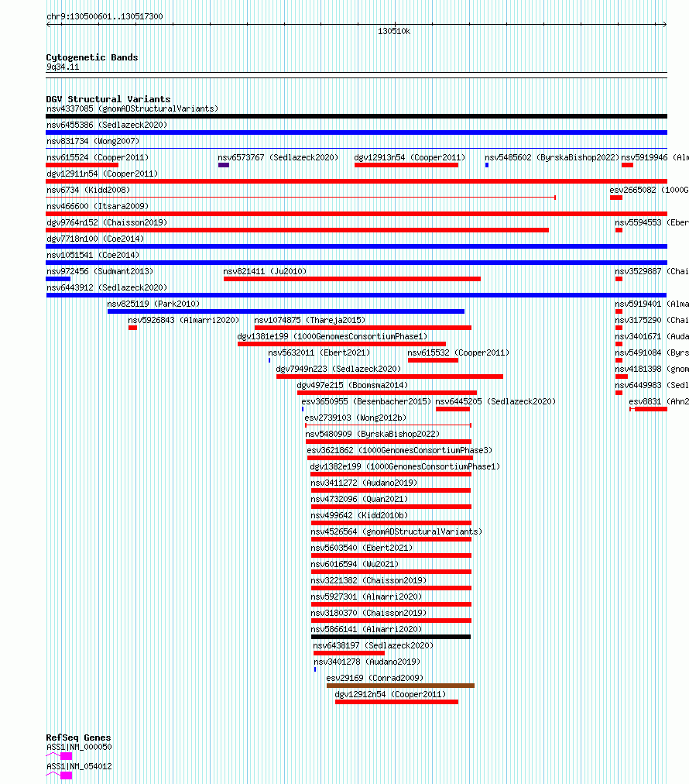
Task: Click the dgv12913n54 Cooper2011 red bar
Action: 406,165
